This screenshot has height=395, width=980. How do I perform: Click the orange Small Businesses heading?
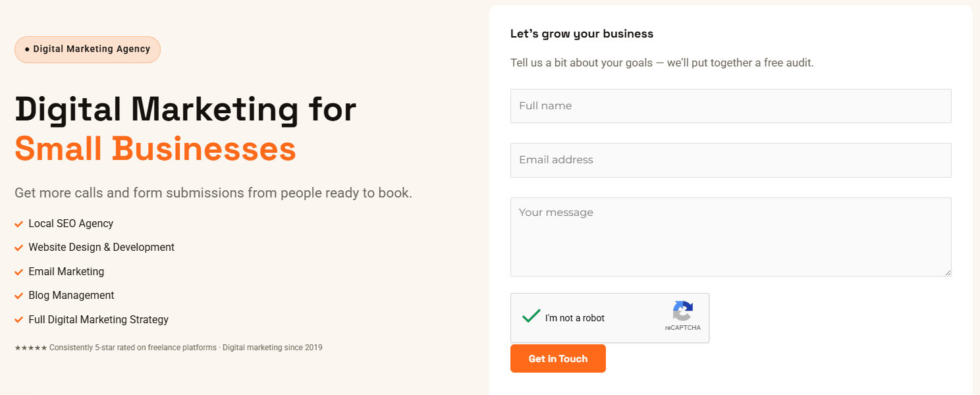[155, 148]
